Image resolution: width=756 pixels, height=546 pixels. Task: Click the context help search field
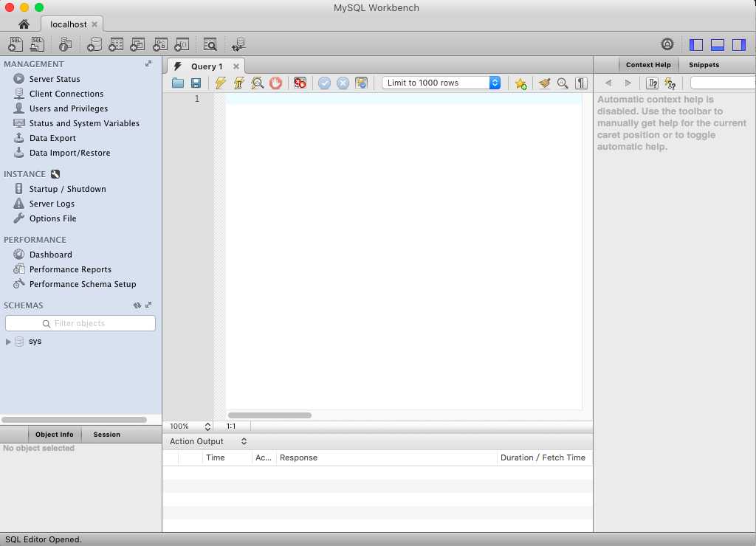coord(723,83)
